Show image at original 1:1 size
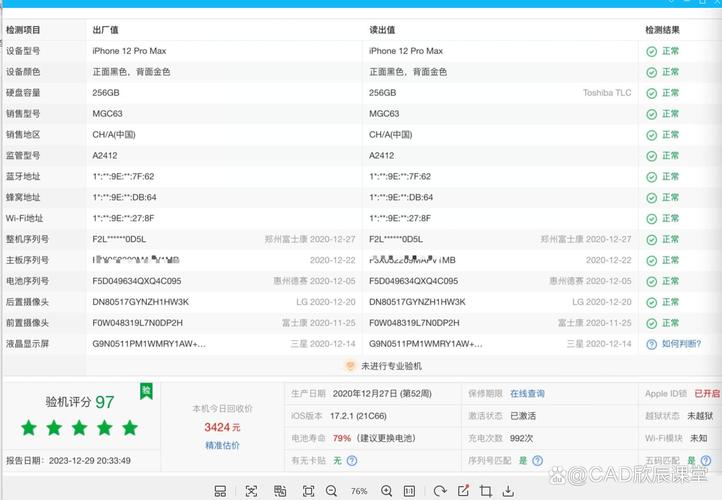 (x=409, y=491)
